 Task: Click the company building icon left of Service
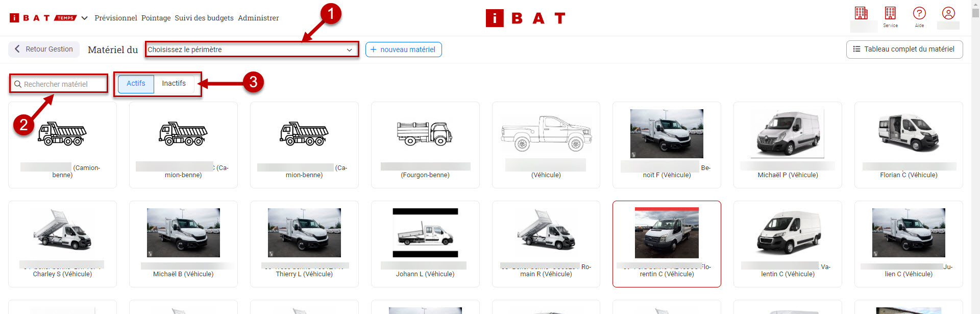(x=861, y=14)
